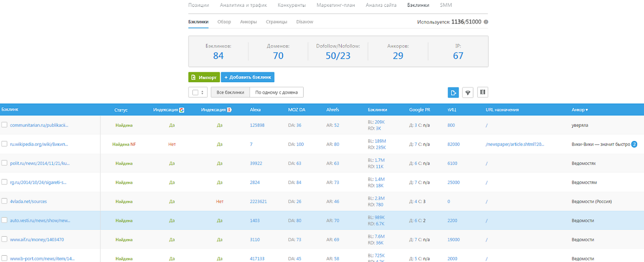The image size is (644, 262).
Task: Sort table by Alexa column header
Action: [255, 110]
